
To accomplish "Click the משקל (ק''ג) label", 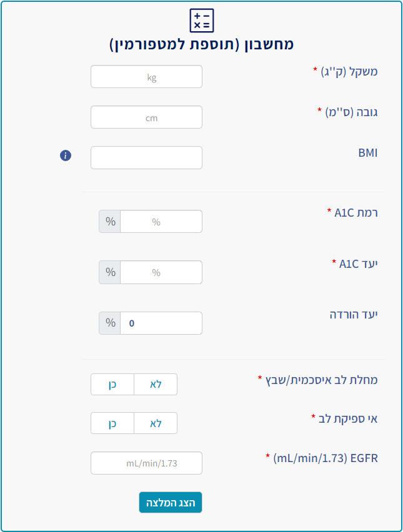I will [349, 72].
